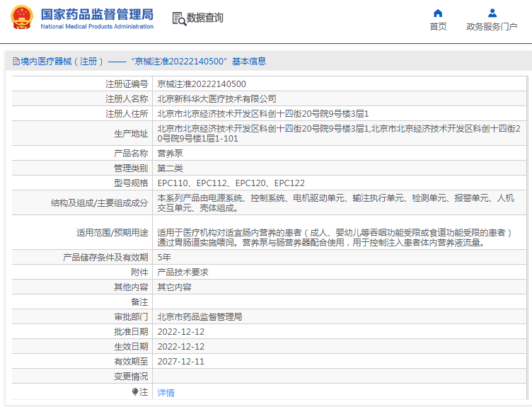Click the home house icon
Screen dimensions: 532x407
(x=438, y=13)
